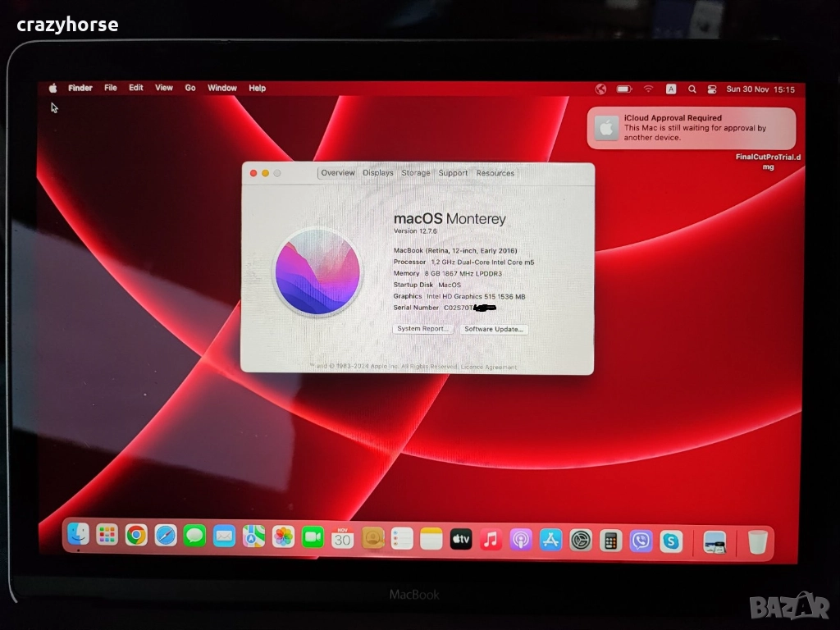Image resolution: width=840 pixels, height=630 pixels.
Task: Open Music app in the Dock
Action: [x=491, y=540]
